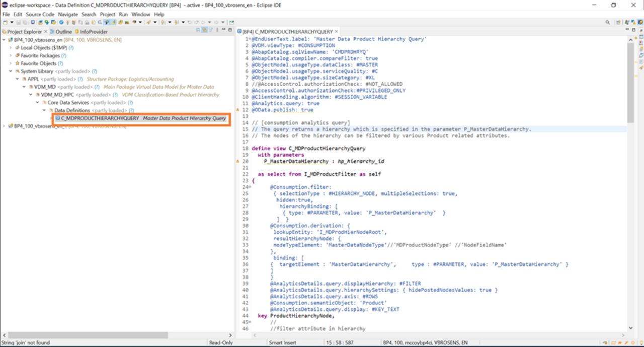Image resolution: width=644 pixels, height=347 pixels.
Task: Open the Run menu
Action: pyautogui.click(x=123, y=15)
